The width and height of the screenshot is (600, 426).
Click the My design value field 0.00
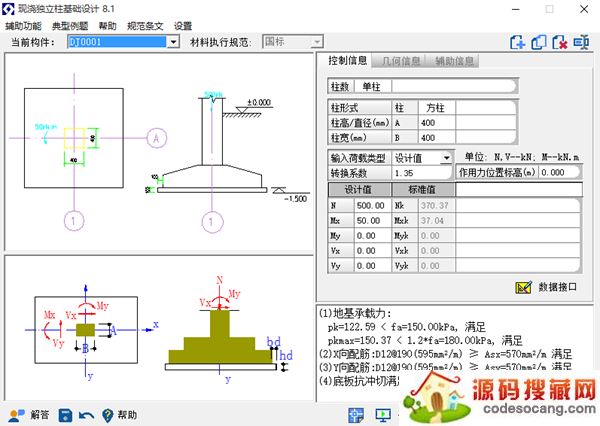[372, 236]
